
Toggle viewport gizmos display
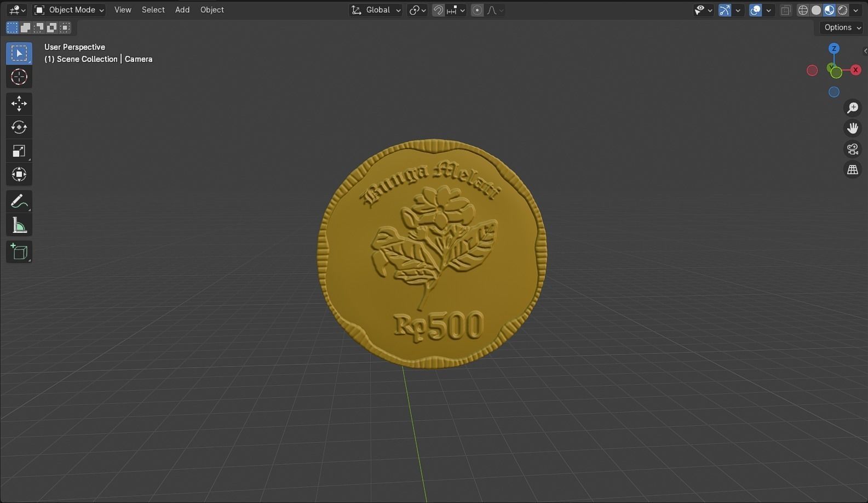(725, 10)
